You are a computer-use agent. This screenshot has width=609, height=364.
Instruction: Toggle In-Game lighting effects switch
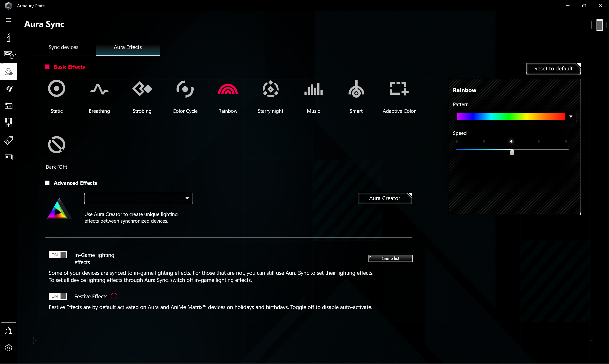click(x=58, y=255)
